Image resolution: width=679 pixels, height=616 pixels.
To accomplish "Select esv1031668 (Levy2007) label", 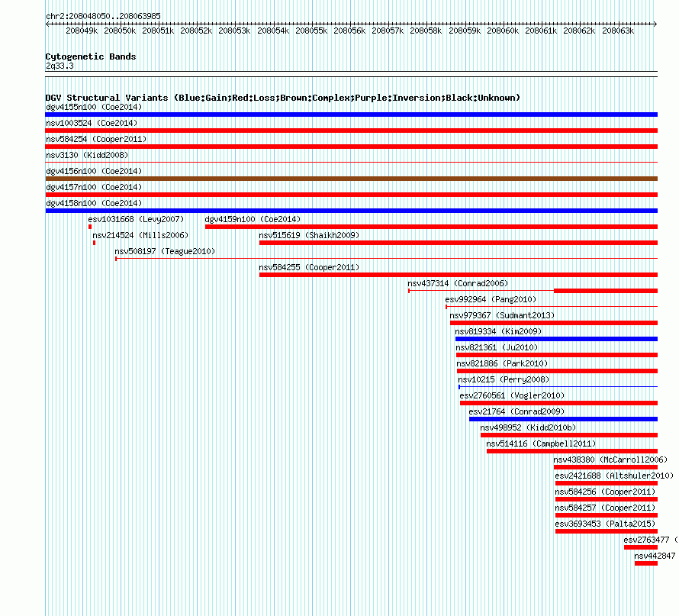I will [x=136, y=219].
